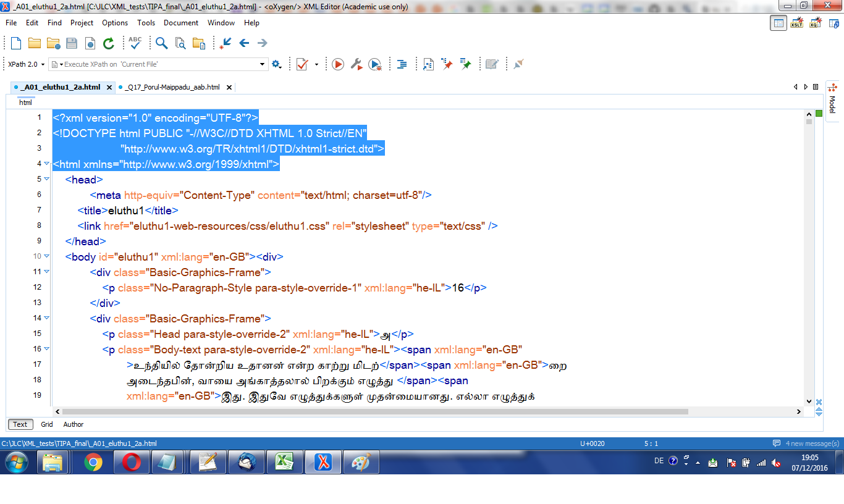Image resolution: width=844 pixels, height=504 pixels.
Task: Click the Reload document green arrow icon
Action: point(109,43)
